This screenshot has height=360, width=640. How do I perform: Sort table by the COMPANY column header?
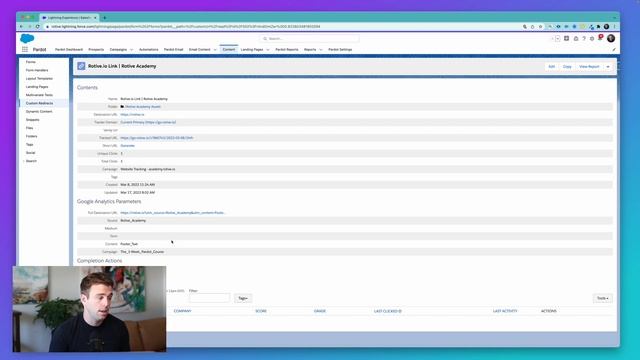[182, 311]
